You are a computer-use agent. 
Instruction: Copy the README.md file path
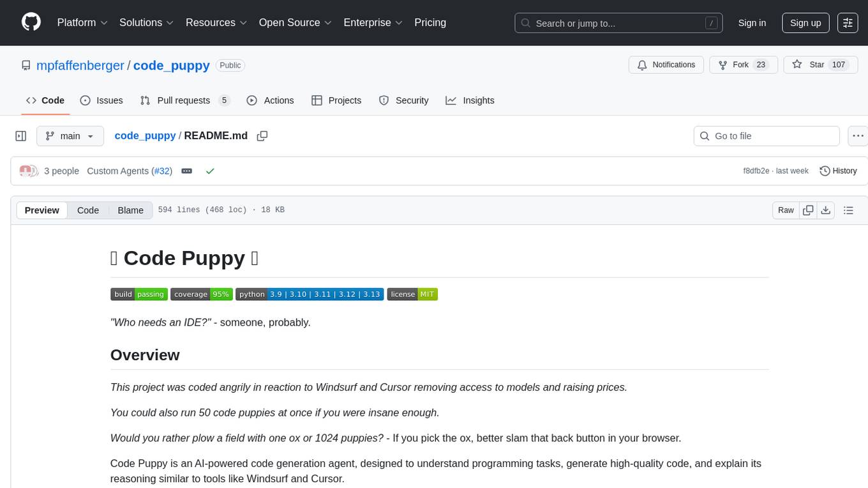coord(262,136)
